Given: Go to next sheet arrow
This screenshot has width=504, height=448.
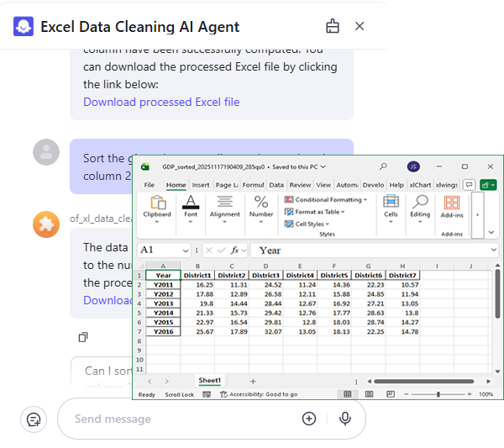Looking at the screenshot, I should 166,381.
